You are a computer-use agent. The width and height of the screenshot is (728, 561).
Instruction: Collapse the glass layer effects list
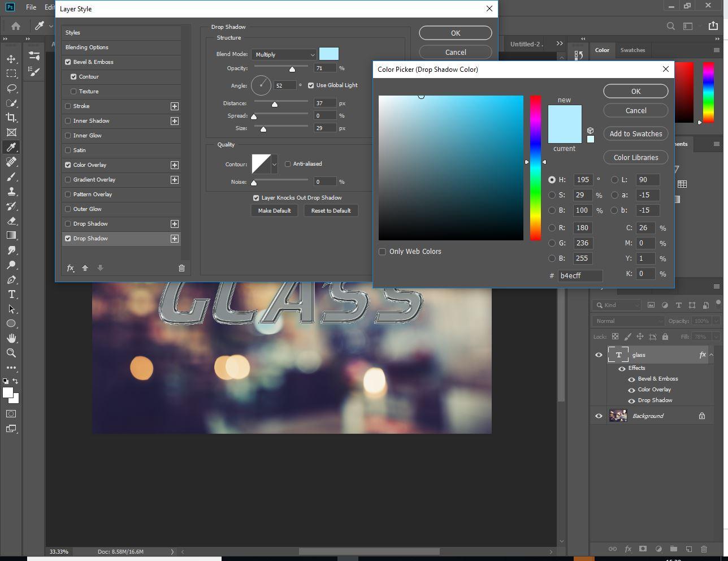point(712,355)
